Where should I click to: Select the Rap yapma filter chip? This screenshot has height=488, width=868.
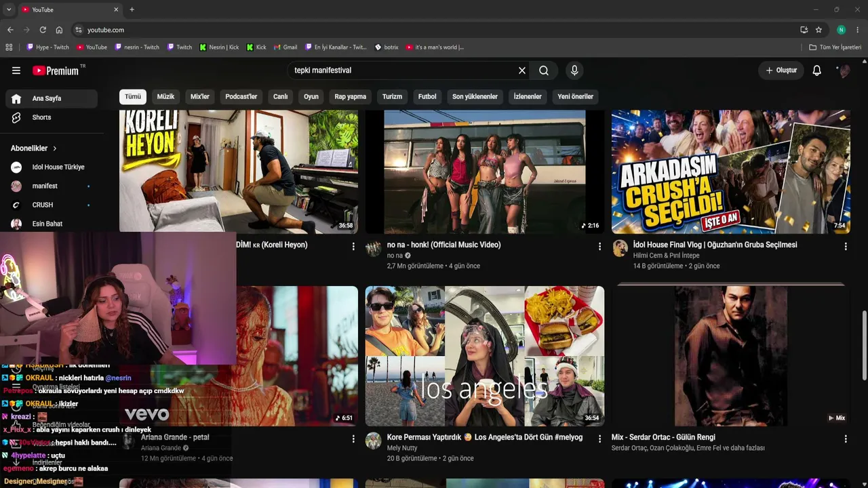click(x=351, y=96)
